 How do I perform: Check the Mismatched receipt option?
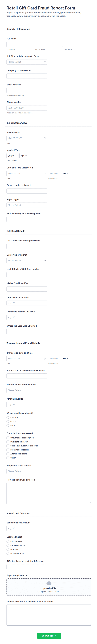click(8, 450)
